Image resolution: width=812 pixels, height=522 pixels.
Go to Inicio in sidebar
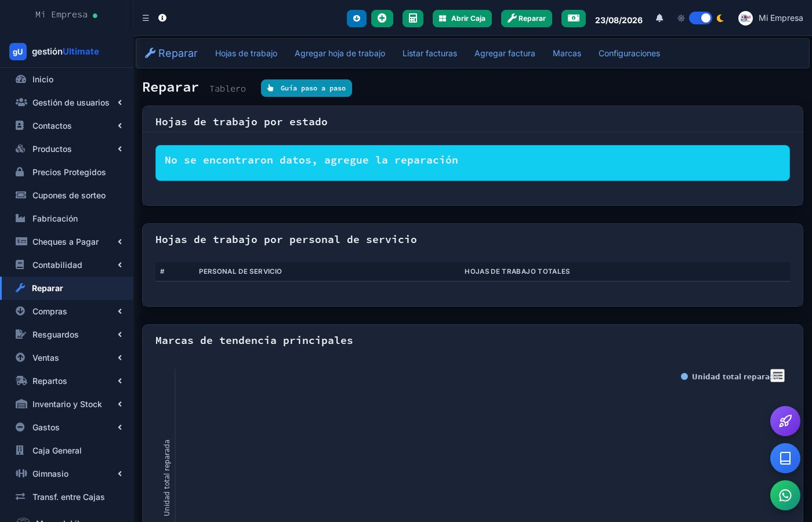point(67,79)
